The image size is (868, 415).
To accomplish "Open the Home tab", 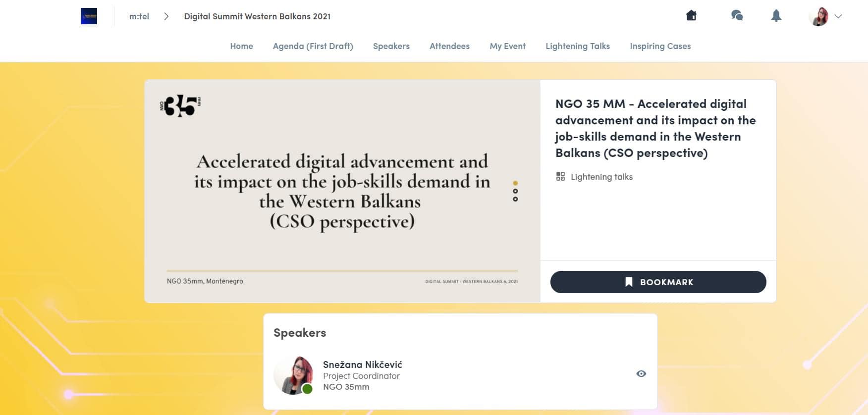I will point(241,46).
